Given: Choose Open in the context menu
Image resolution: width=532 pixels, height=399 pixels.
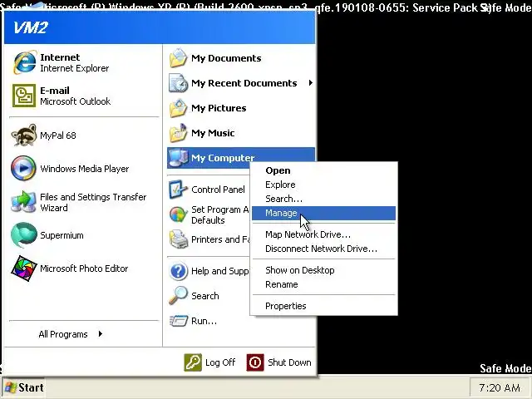Looking at the screenshot, I should click(323, 170).
